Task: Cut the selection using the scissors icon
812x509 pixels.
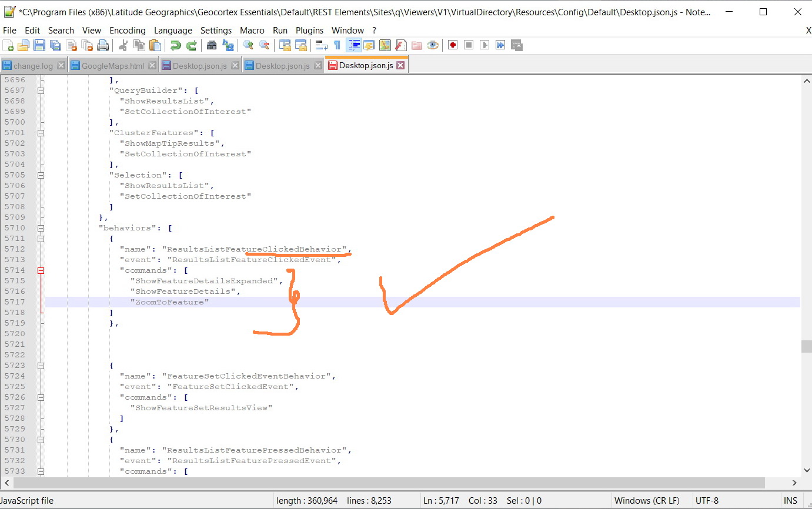Action: coord(123,45)
